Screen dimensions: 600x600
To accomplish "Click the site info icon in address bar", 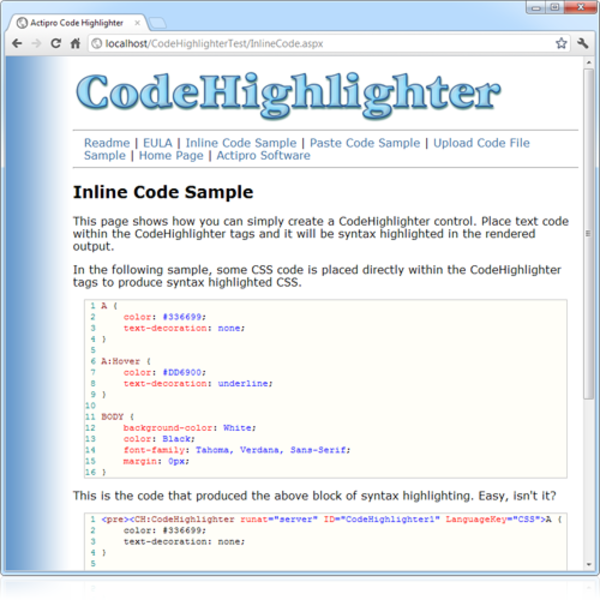I will 97,44.
